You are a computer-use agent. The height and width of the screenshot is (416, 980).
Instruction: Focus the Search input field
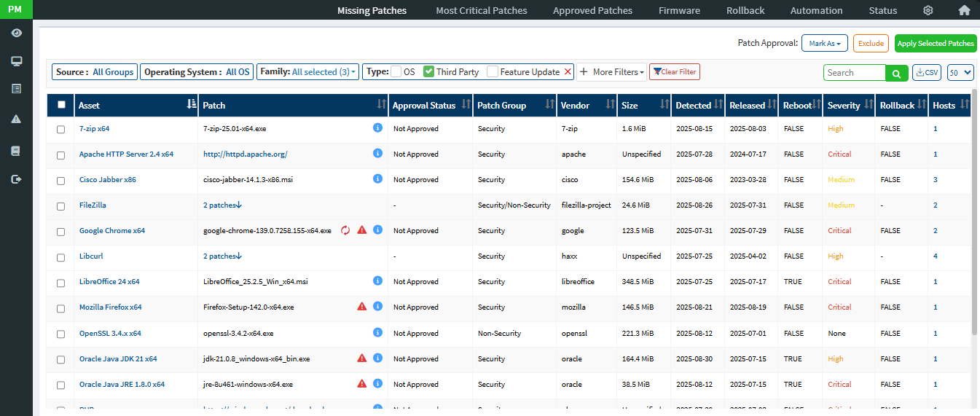pyautogui.click(x=855, y=72)
